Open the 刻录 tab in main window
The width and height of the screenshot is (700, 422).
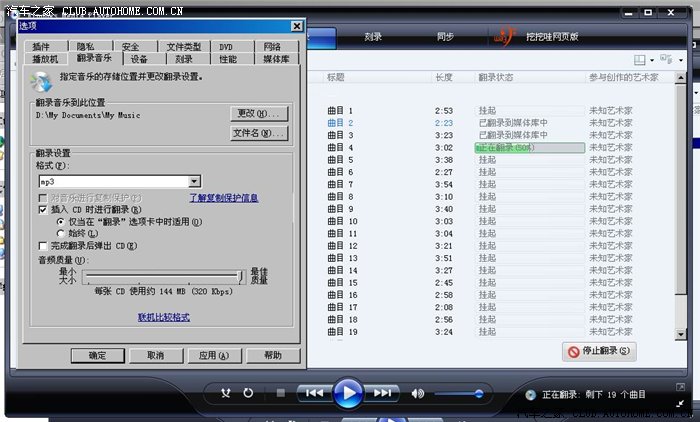coord(373,37)
